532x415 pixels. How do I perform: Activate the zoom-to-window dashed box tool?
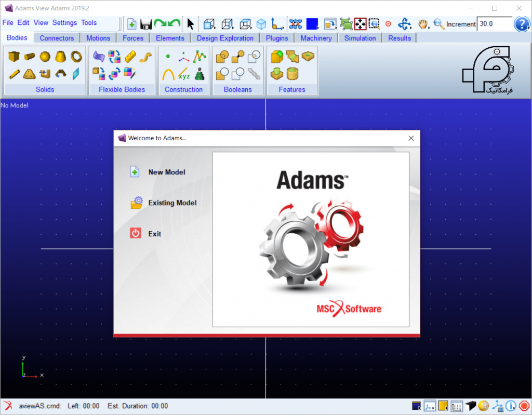point(374,24)
